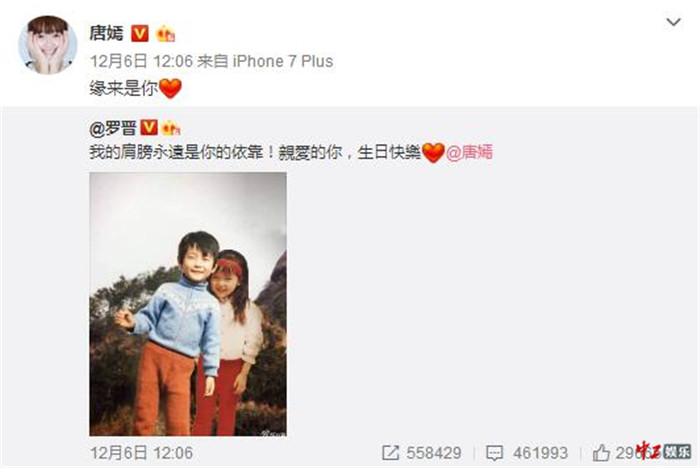Open the original post timestamp at bottom

click(x=141, y=453)
